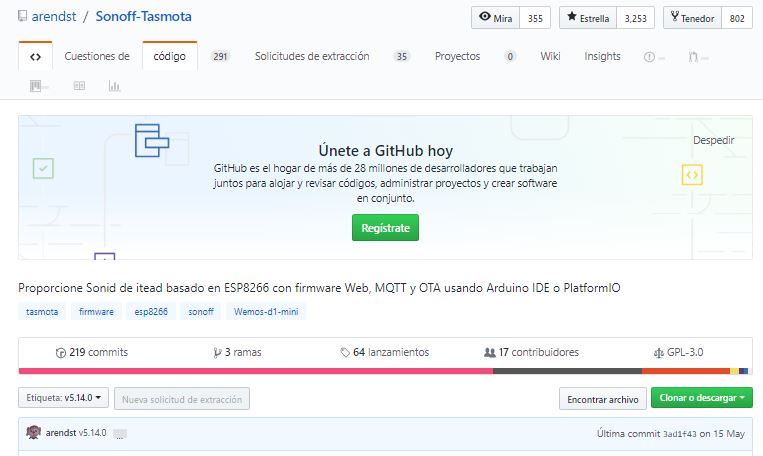Viewport: 763px width, 456px height.
Task: Click the v5.14.0 commit message
Action: pos(92,433)
